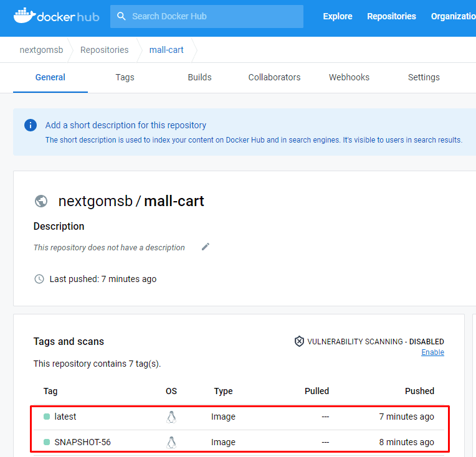Click the Description heading
Screen dimensions: 476x457
[59, 227]
